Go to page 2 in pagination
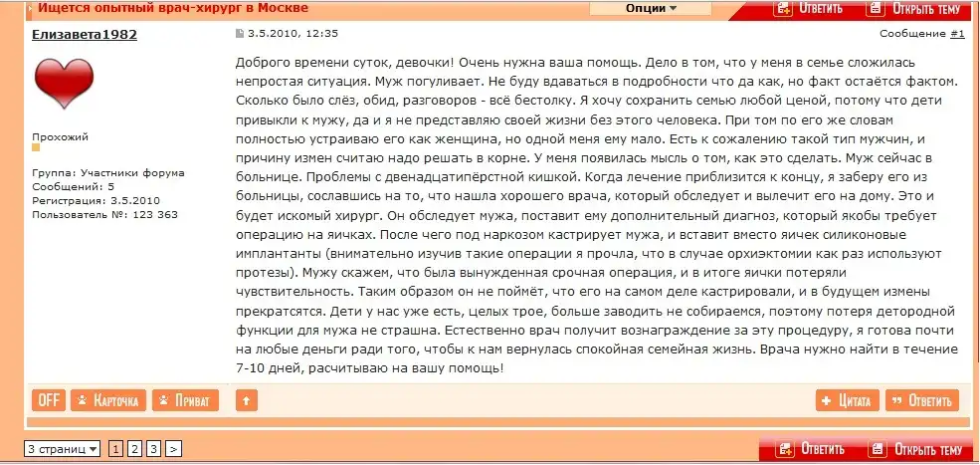This screenshot has width=980, height=465. (134, 449)
